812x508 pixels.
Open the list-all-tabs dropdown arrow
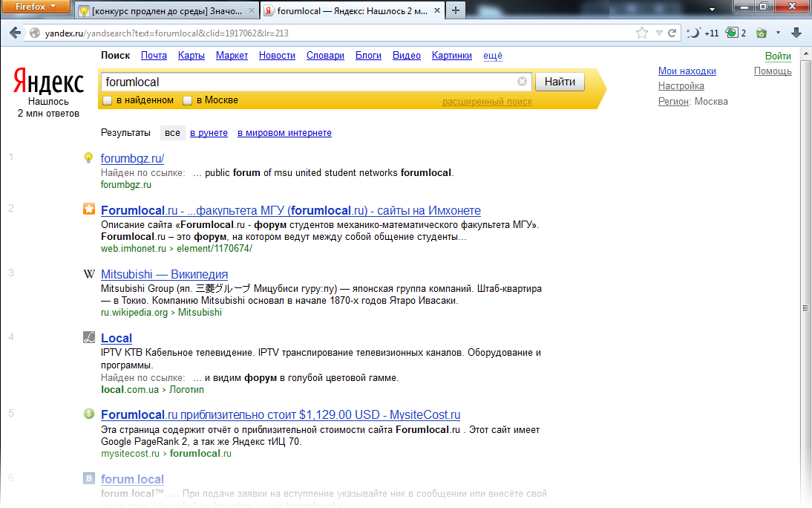712,10
